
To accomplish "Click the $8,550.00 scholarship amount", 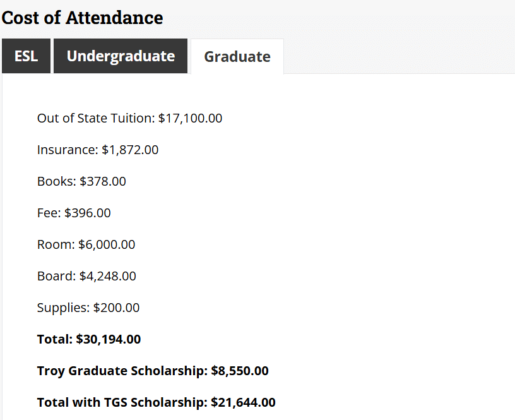I will point(240,371).
